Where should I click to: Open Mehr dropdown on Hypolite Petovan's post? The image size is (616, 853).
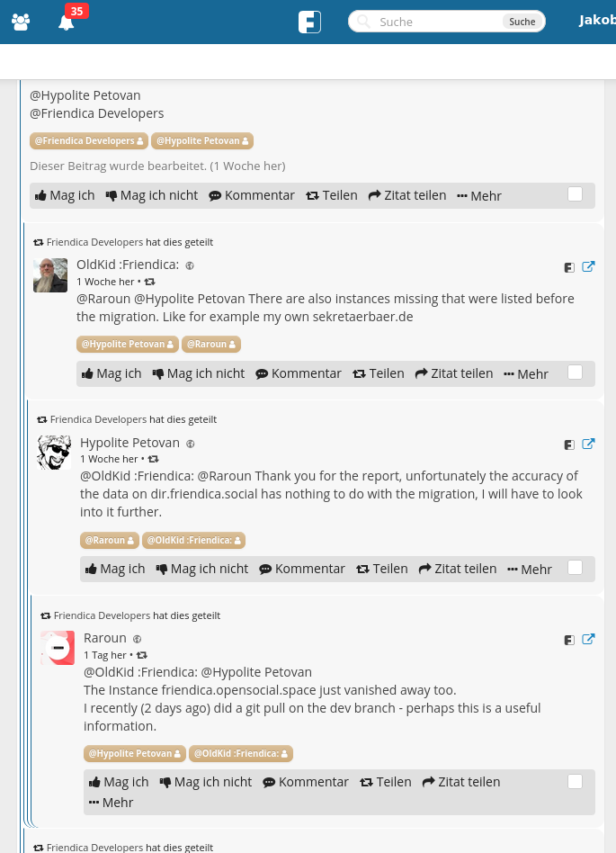click(530, 570)
